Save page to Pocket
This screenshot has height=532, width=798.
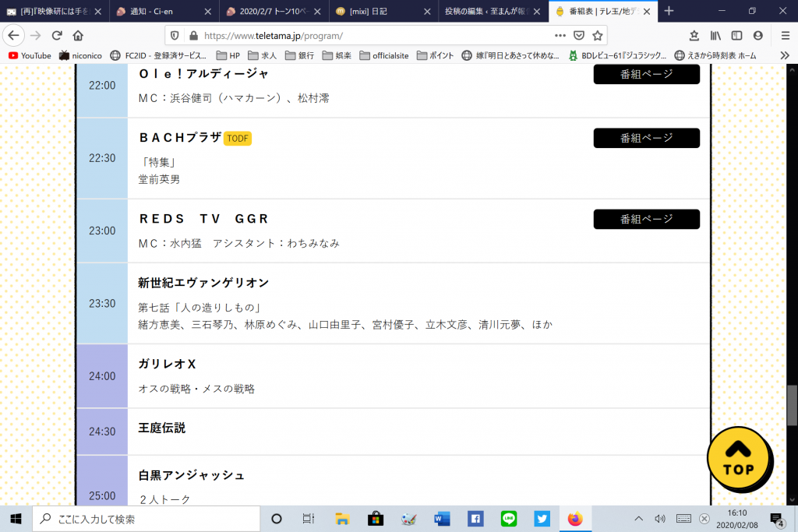point(579,36)
